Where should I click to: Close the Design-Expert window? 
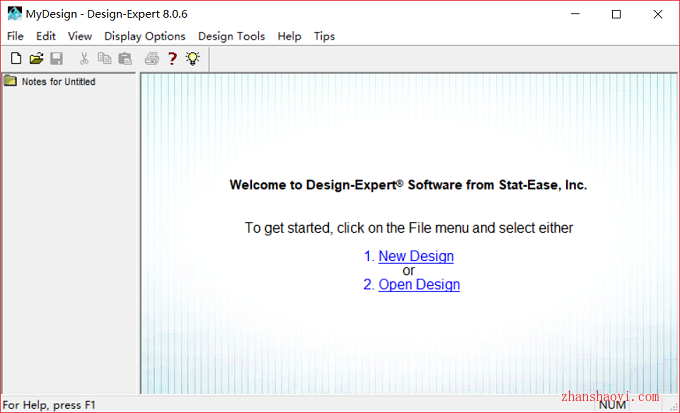coord(657,14)
